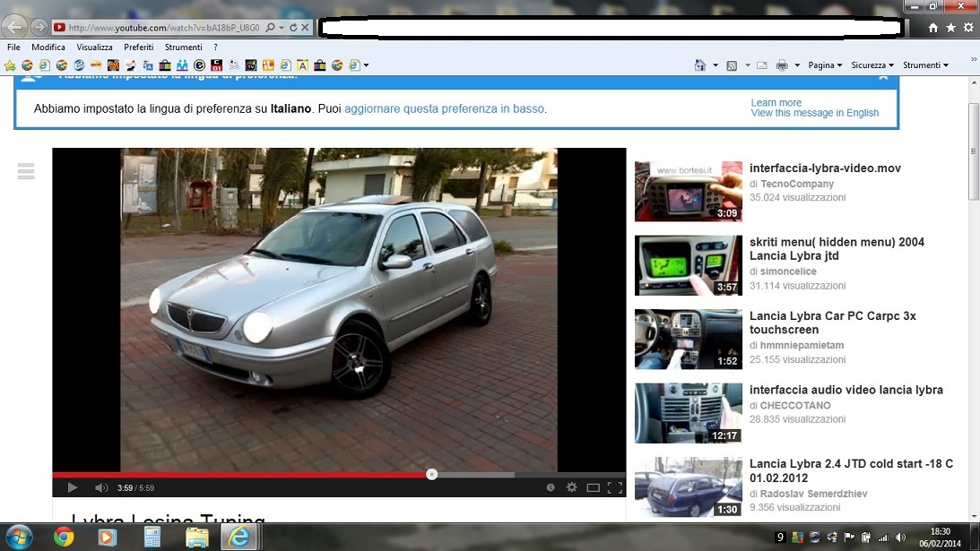Expand the RSS feeds dropdown arrow

click(748, 65)
